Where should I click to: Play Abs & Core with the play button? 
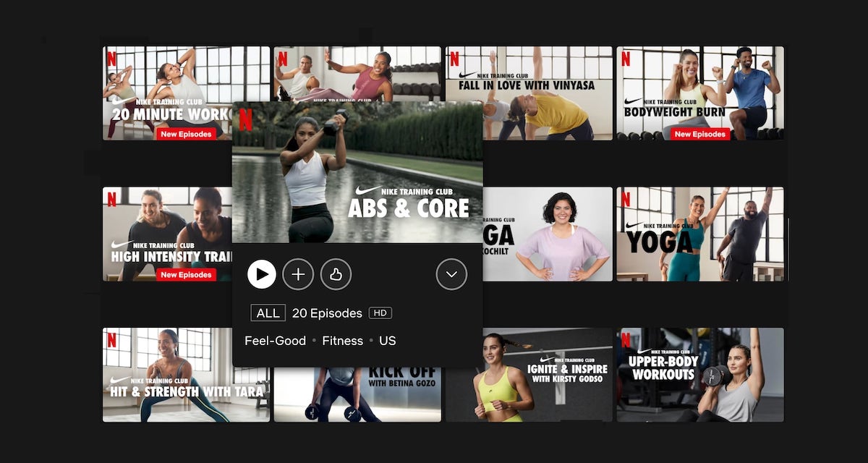tap(262, 274)
